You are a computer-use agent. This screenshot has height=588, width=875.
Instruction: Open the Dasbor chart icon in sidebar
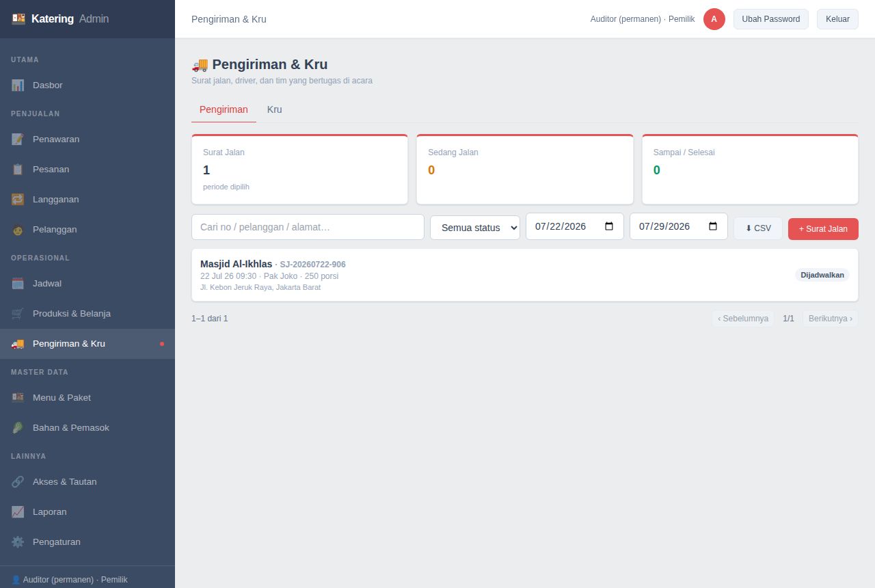click(x=18, y=85)
